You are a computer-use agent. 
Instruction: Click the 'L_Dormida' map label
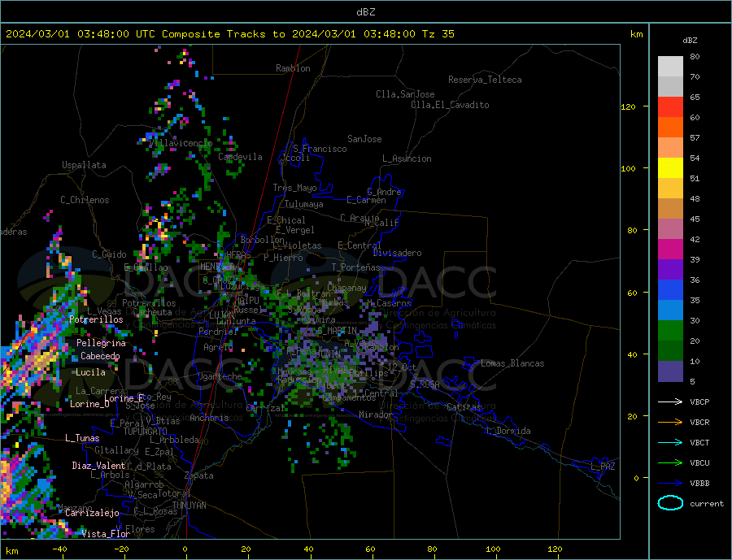point(509,431)
